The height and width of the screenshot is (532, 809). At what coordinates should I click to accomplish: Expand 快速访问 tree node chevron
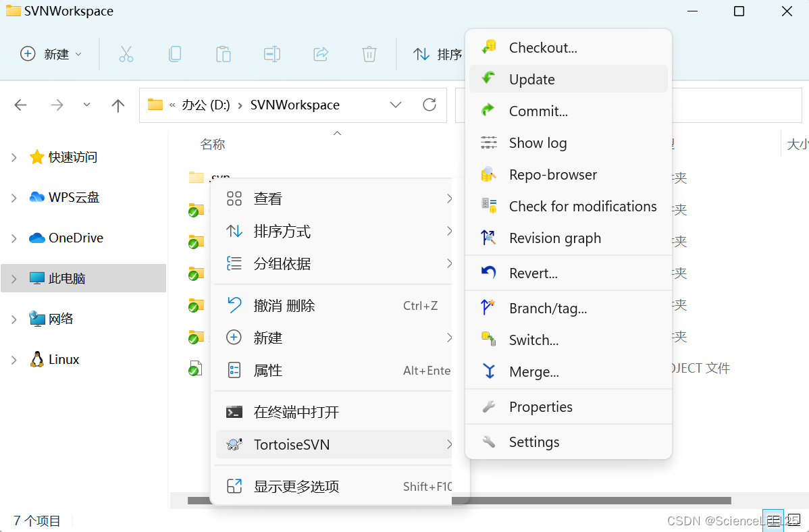[x=14, y=157]
